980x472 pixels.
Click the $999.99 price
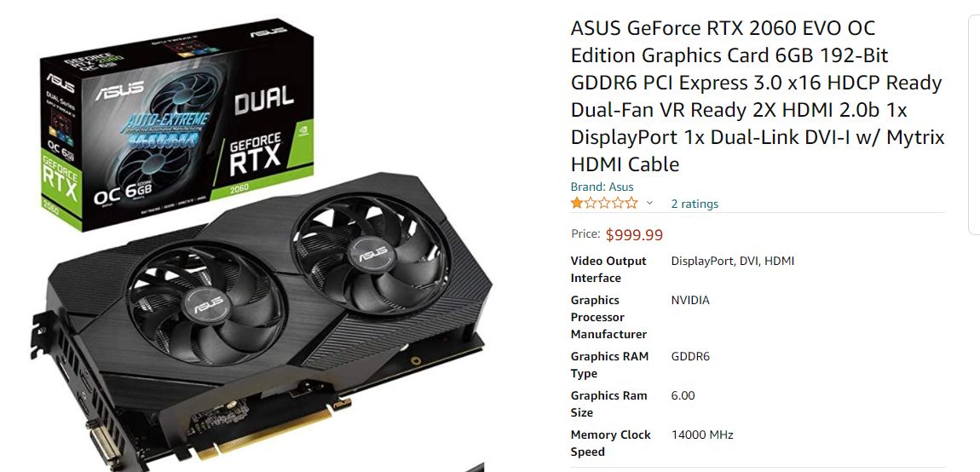[x=634, y=234]
